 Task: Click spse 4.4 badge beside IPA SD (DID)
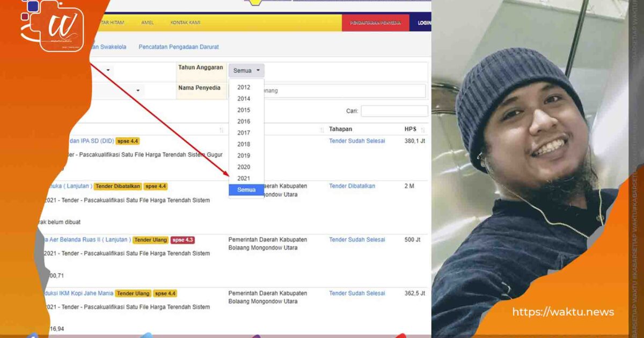[x=128, y=141]
